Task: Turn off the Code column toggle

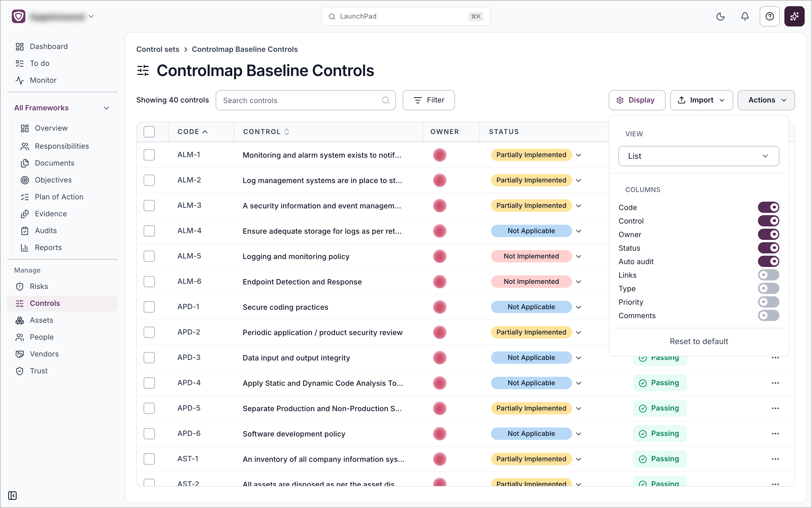Action: coord(768,207)
